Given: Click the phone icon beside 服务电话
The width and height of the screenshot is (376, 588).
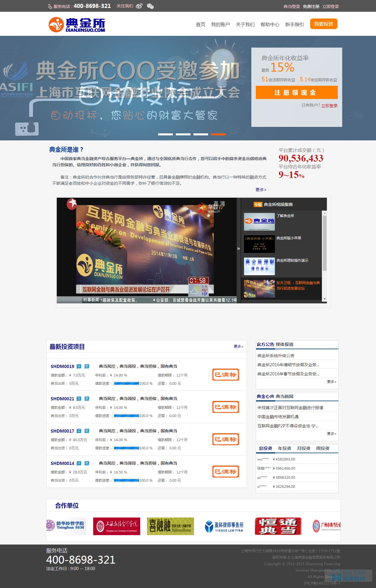Looking at the screenshot, I should (x=50, y=6).
